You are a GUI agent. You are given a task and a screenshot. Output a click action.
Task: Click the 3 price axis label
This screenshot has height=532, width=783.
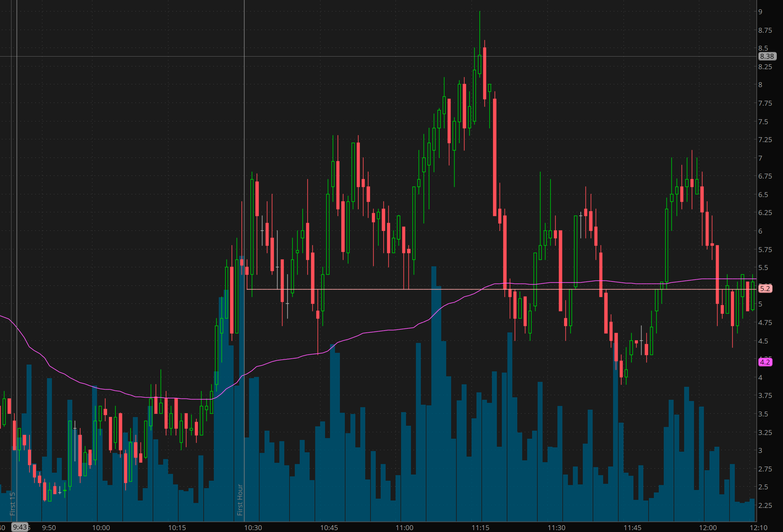click(x=760, y=450)
